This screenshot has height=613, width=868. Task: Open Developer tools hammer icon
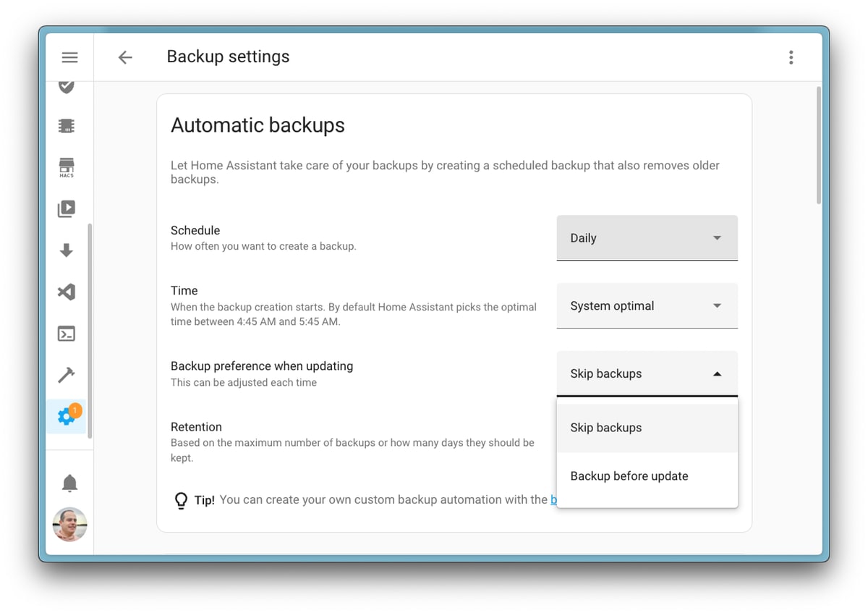point(67,375)
